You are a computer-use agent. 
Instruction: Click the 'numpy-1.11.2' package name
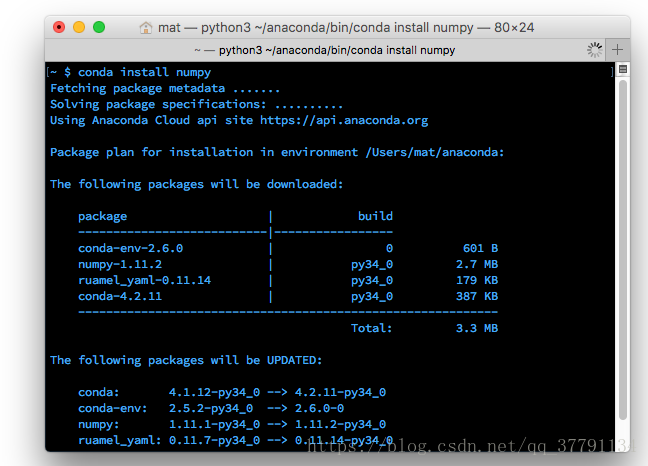coord(120,264)
